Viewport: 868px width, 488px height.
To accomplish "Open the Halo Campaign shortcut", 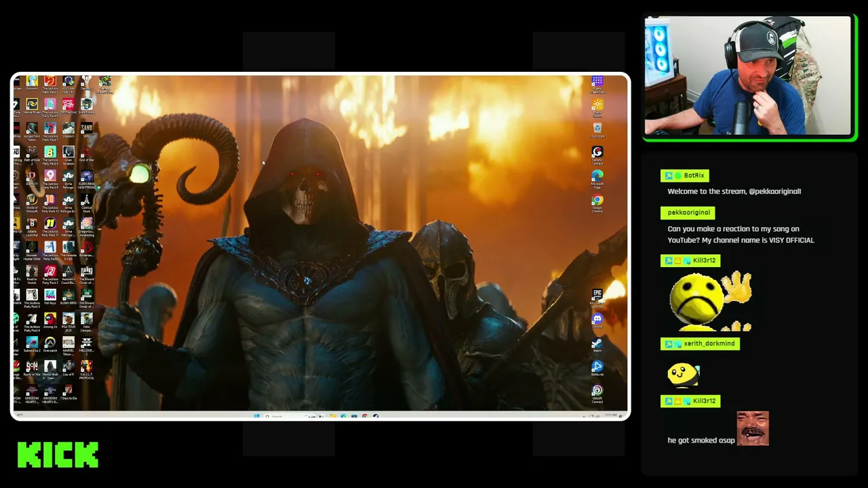I will (x=87, y=321).
